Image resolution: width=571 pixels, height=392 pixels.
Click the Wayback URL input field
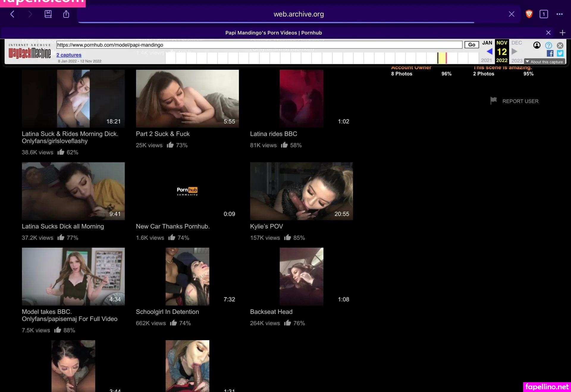click(259, 45)
